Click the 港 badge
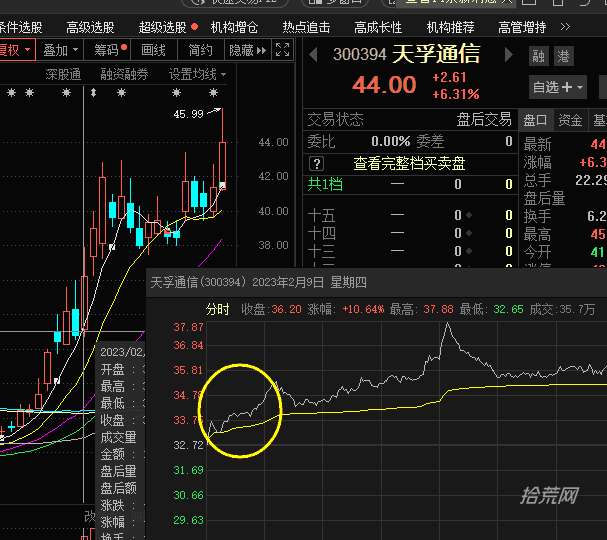 point(563,56)
